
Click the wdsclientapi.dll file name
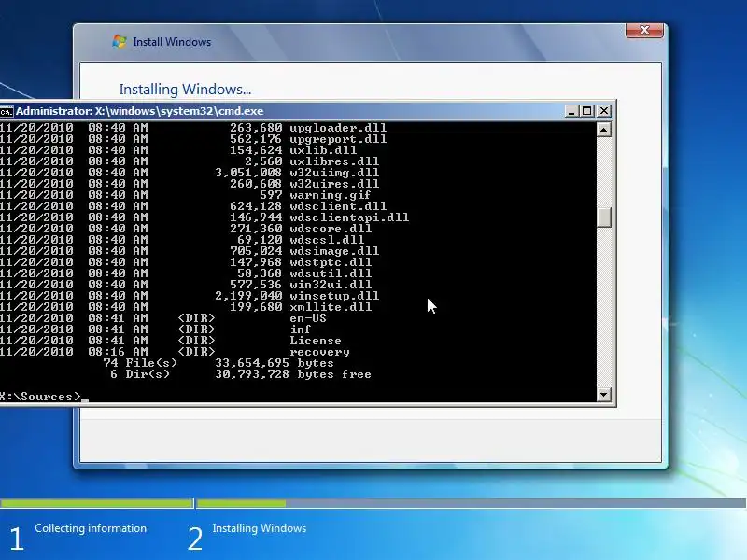(x=349, y=217)
